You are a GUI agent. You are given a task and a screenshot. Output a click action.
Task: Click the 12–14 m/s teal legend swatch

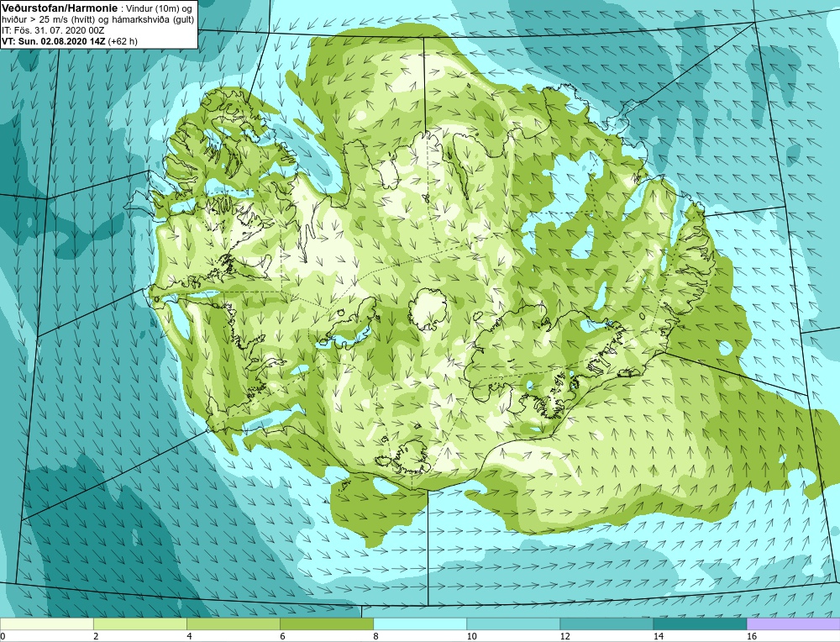click(606, 624)
